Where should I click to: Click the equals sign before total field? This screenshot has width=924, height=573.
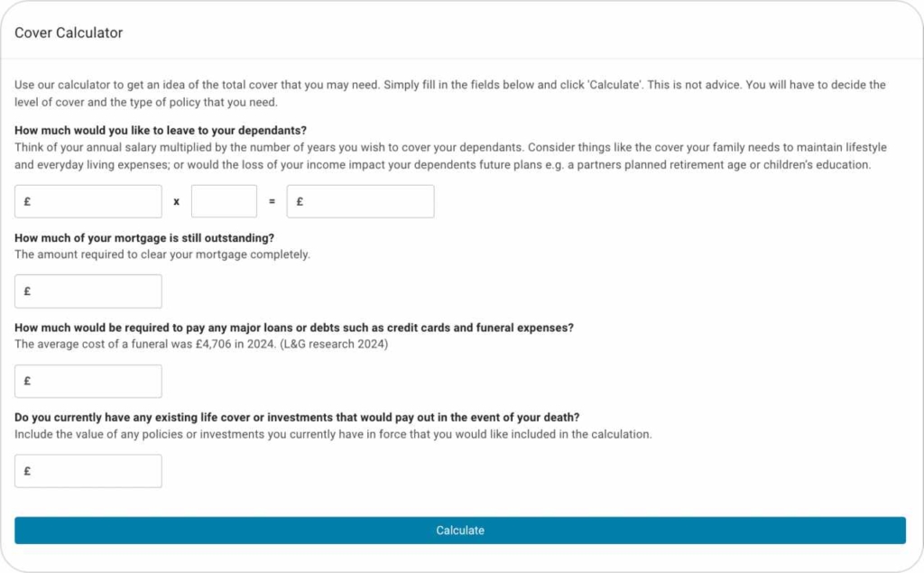tap(273, 202)
